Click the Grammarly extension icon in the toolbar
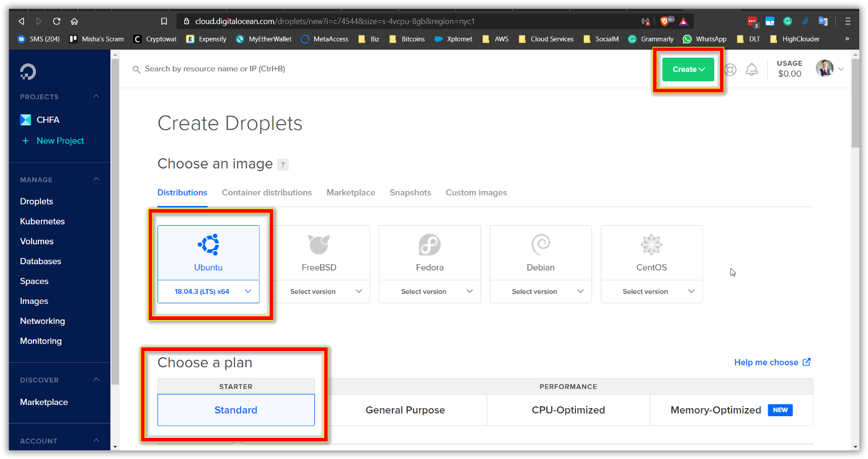868x459 pixels. pyautogui.click(x=787, y=21)
